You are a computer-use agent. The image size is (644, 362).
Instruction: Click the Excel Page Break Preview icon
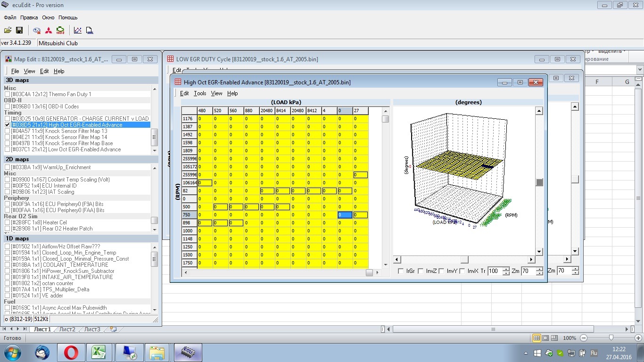pyautogui.click(x=554, y=338)
